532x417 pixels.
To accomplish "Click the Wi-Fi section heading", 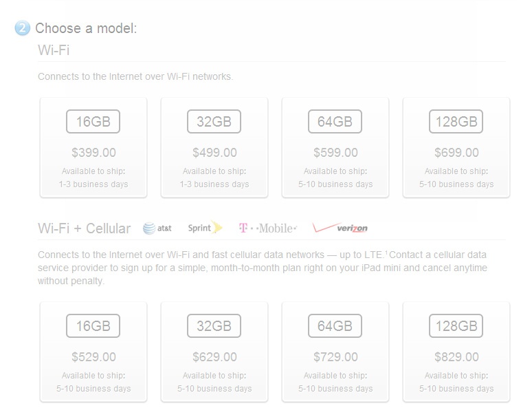I will (x=54, y=50).
